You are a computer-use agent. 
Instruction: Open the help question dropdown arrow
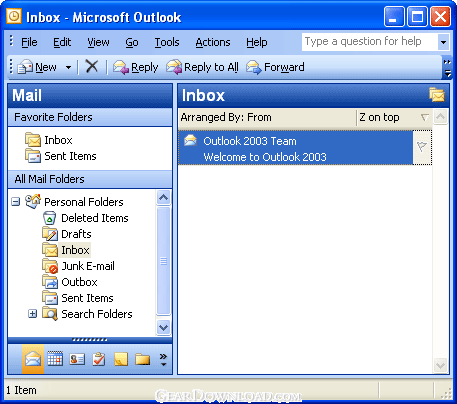point(443,42)
